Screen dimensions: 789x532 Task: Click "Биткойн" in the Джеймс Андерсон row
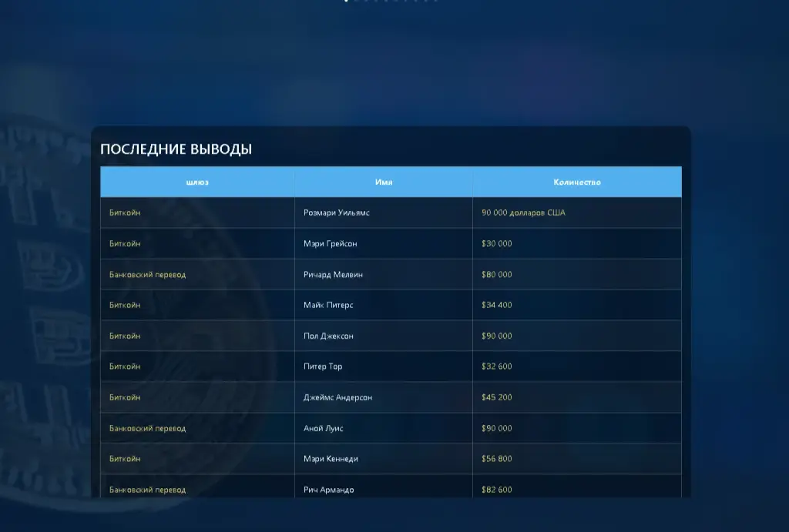125,397
